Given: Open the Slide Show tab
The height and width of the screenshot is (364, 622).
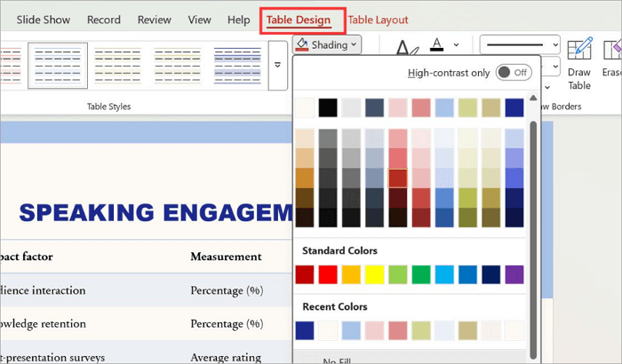Looking at the screenshot, I should pyautogui.click(x=44, y=20).
